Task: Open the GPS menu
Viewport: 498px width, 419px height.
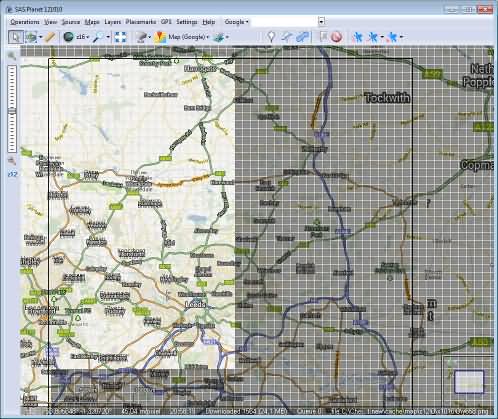Action: pos(166,22)
